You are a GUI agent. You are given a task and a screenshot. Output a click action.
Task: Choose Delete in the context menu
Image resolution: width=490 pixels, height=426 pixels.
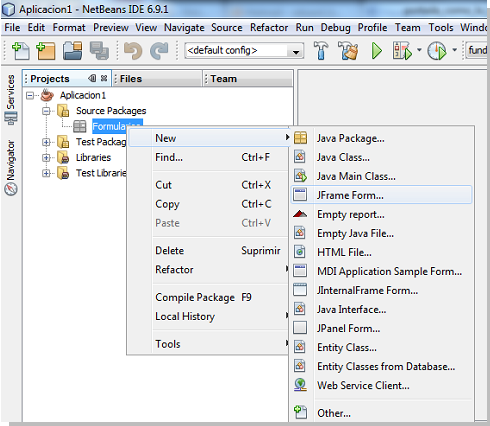(x=209, y=250)
